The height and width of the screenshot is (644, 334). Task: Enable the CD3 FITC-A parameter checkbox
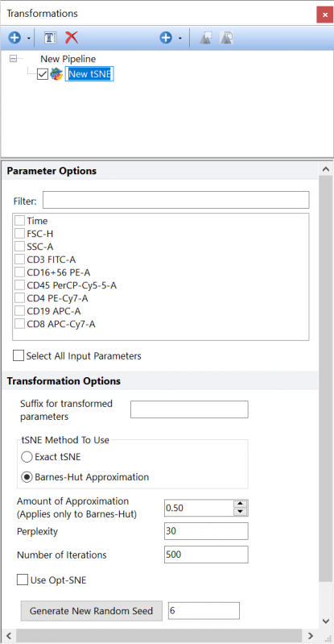pyautogui.click(x=19, y=260)
